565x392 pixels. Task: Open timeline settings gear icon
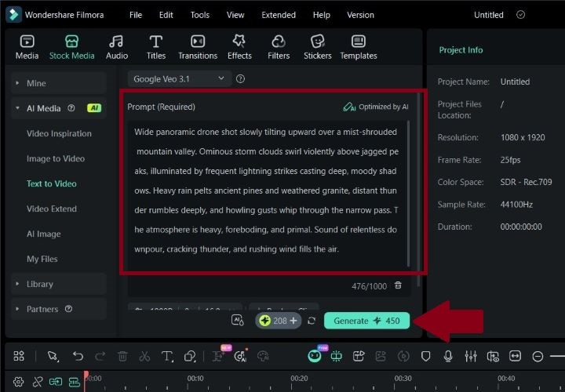(x=18, y=382)
